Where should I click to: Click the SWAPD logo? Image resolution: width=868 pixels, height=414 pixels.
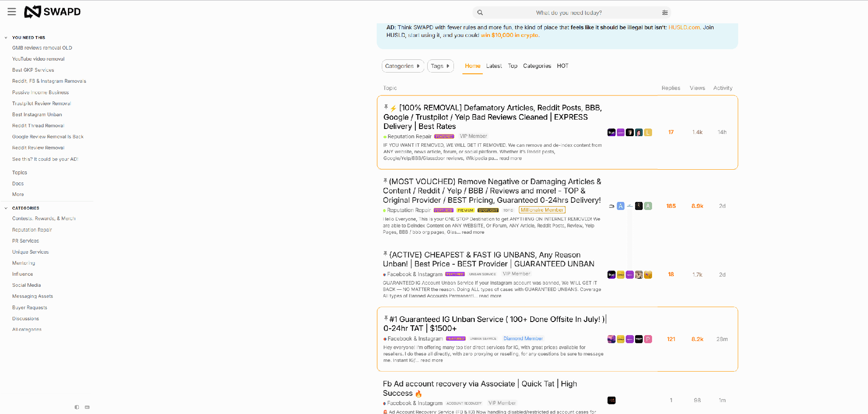click(52, 12)
